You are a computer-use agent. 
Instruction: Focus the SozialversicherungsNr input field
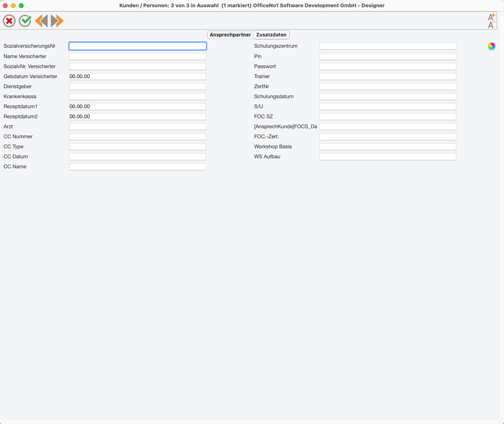click(x=138, y=46)
